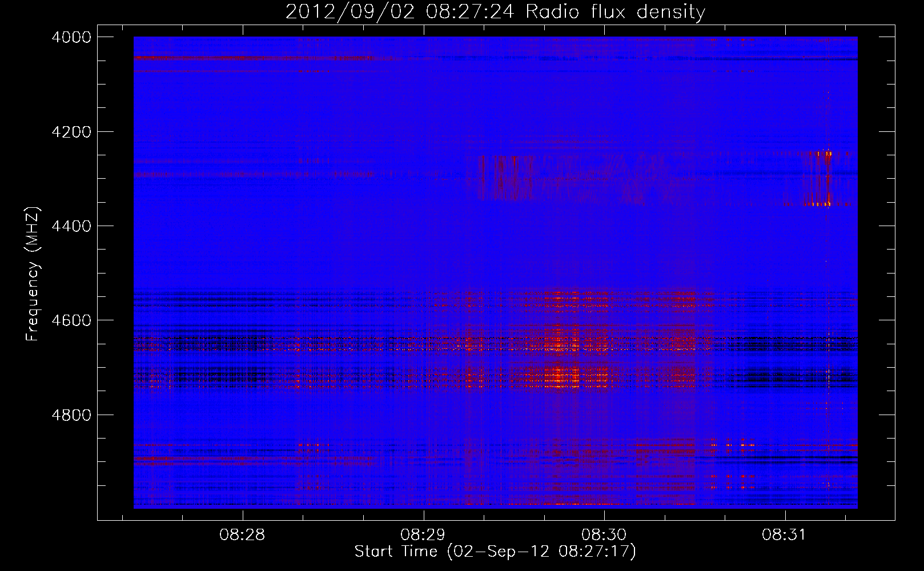Click the 08:29 time axis label
Viewport: 924px width, 571px height.
tap(423, 535)
